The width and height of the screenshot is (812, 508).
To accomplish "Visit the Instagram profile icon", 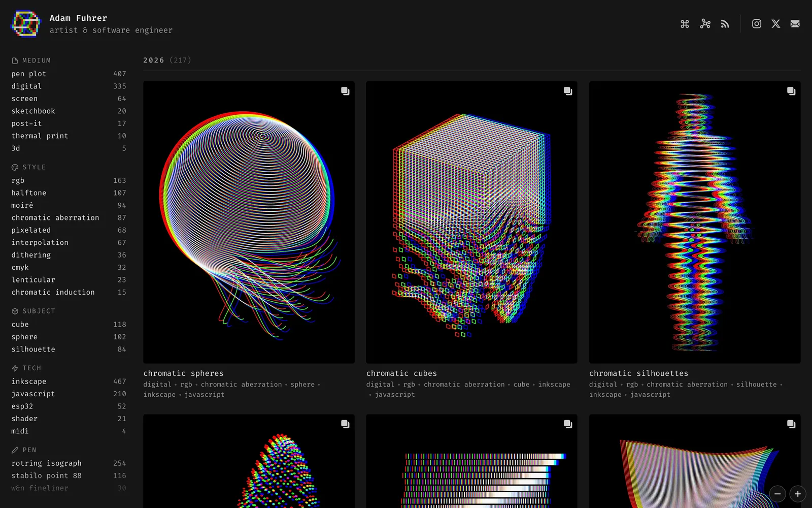I will tap(756, 24).
